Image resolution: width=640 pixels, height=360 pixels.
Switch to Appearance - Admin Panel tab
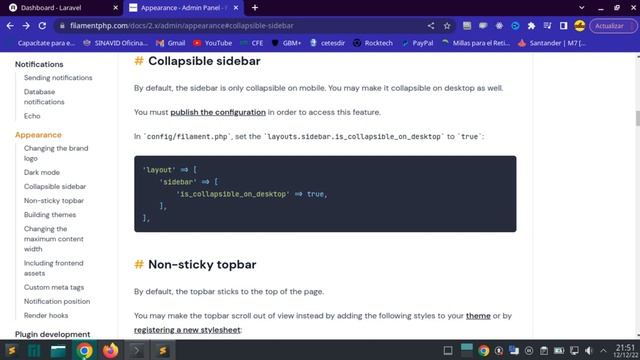pyautogui.click(x=184, y=8)
